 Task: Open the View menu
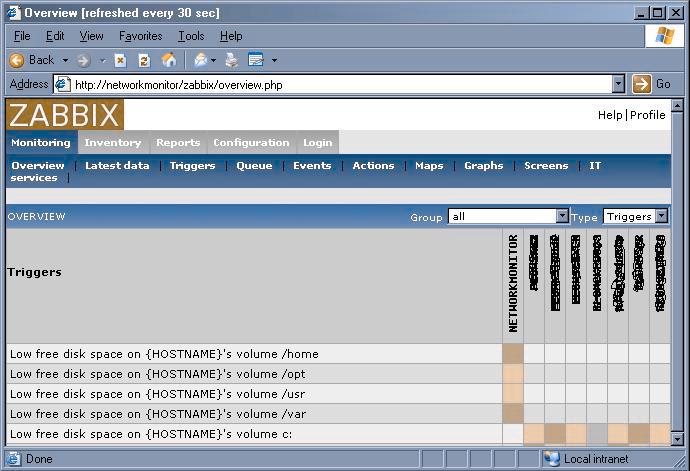pyautogui.click(x=91, y=36)
